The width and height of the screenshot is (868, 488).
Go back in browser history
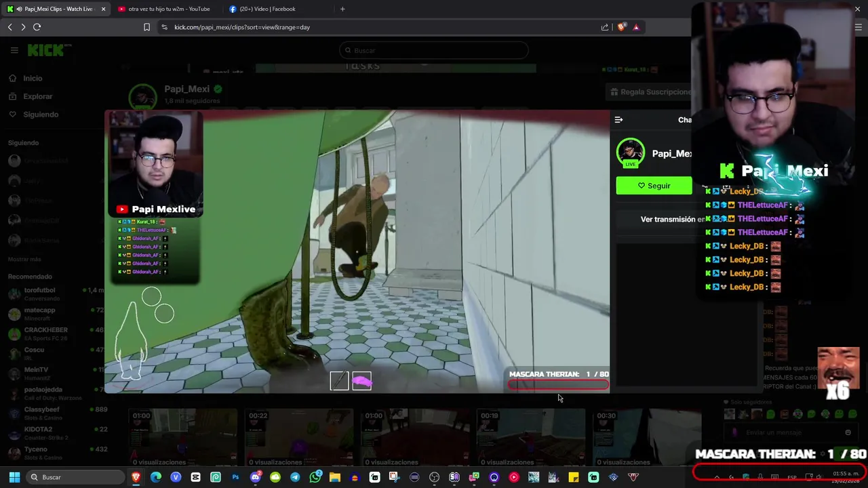(x=9, y=27)
